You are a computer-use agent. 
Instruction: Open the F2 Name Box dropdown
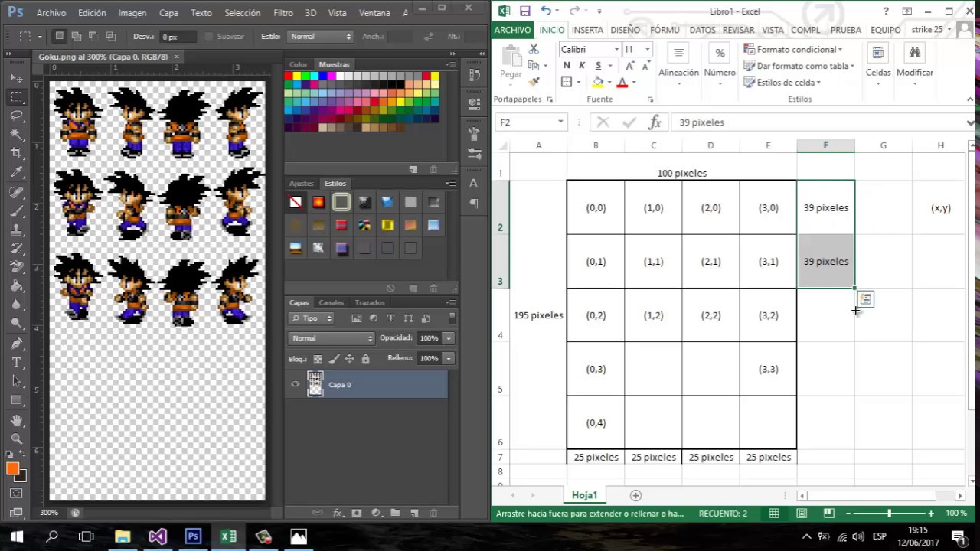[x=560, y=122]
